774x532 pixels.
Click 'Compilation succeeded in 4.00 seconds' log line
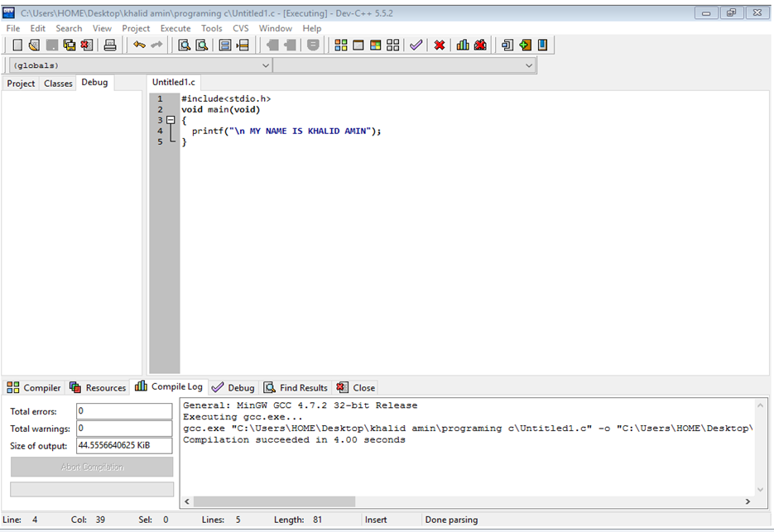tap(294, 439)
